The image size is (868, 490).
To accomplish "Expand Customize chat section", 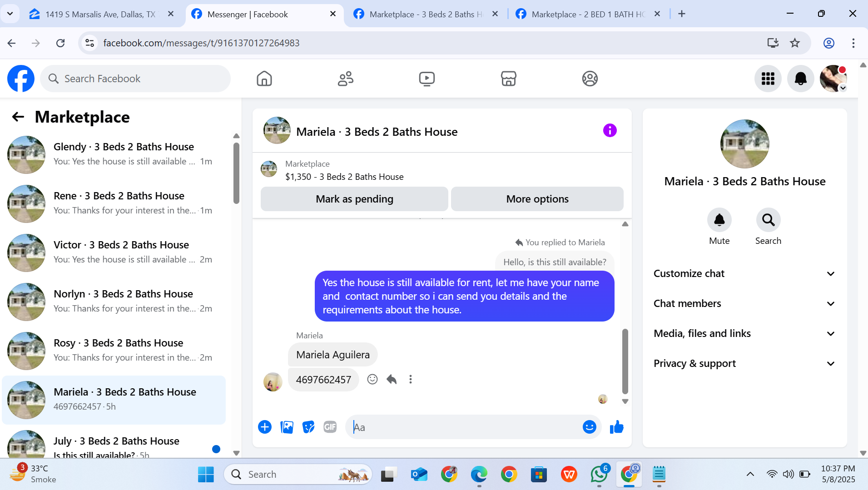I will coord(744,274).
